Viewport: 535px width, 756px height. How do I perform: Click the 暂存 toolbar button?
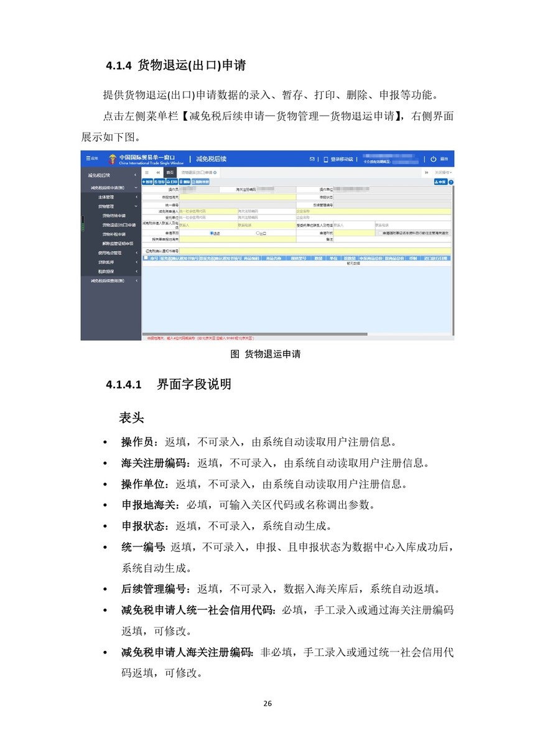pyautogui.click(x=160, y=182)
